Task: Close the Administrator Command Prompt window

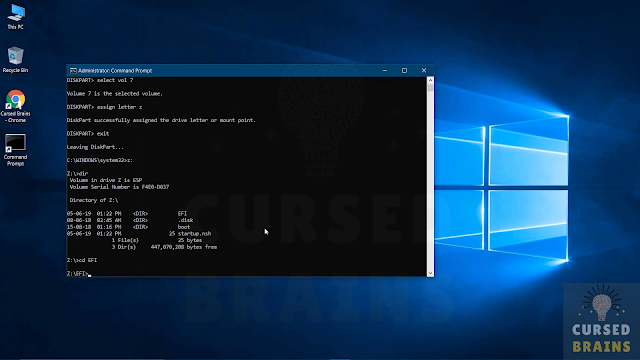Action: (424, 71)
